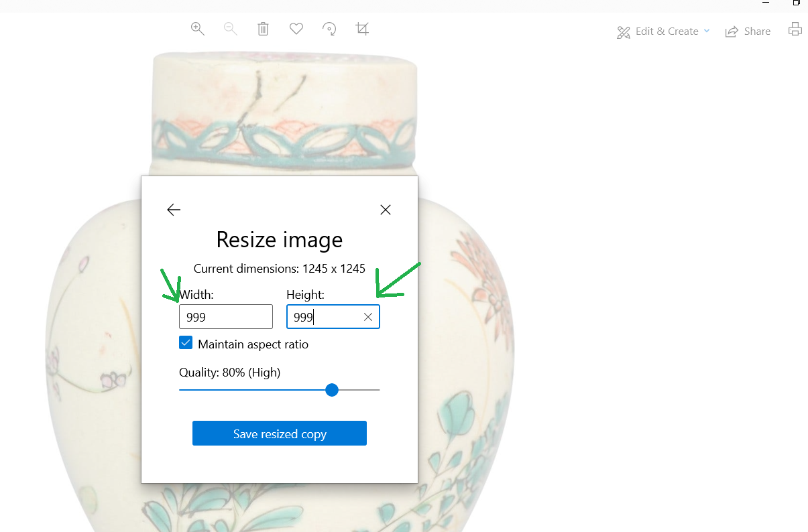Delete the image with trash icon

click(x=263, y=29)
